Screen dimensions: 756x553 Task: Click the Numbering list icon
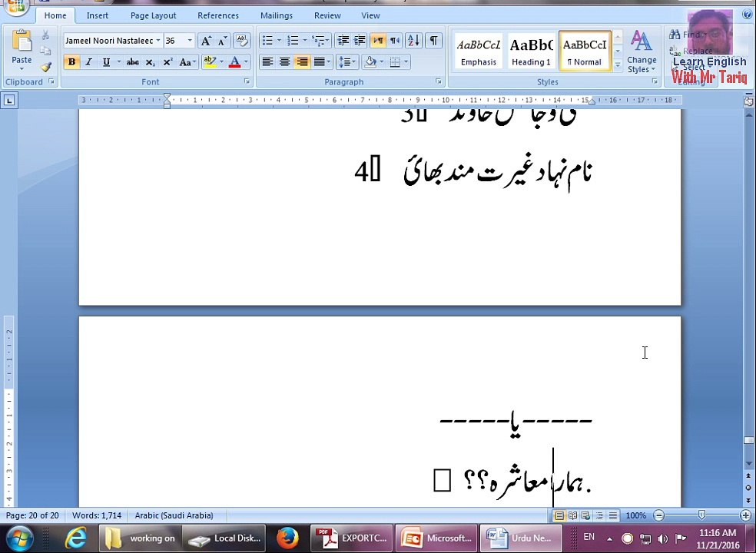(293, 41)
